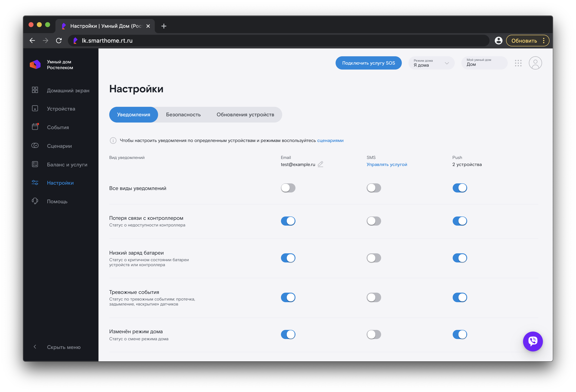Open Сценарии in the sidebar
This screenshot has width=576, height=392.
tap(59, 146)
